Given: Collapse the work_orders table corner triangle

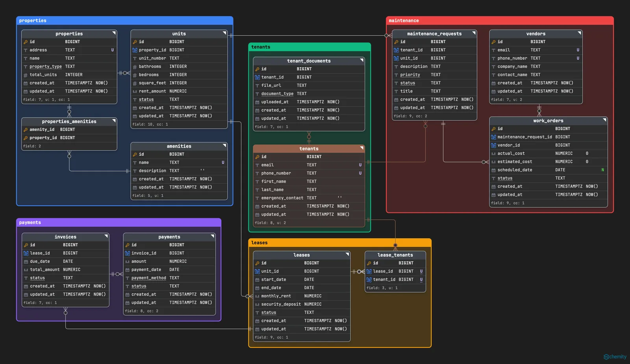Looking at the screenshot, I should click(x=604, y=120).
